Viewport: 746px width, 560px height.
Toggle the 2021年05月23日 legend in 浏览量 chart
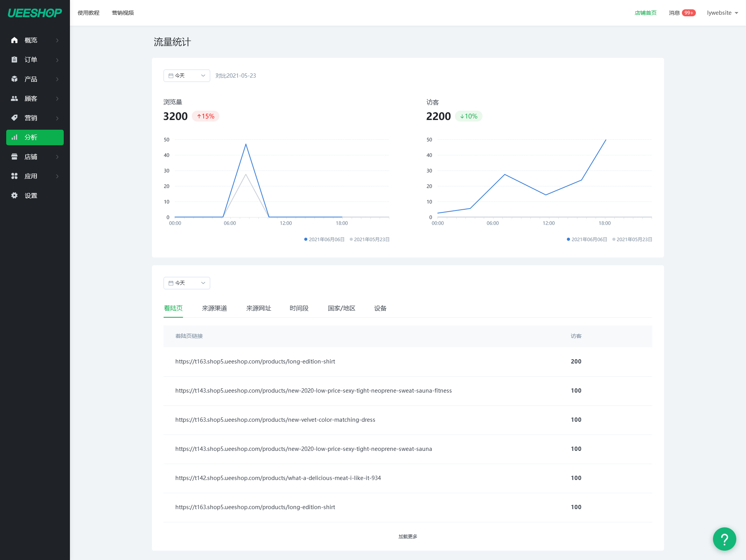coord(369,239)
